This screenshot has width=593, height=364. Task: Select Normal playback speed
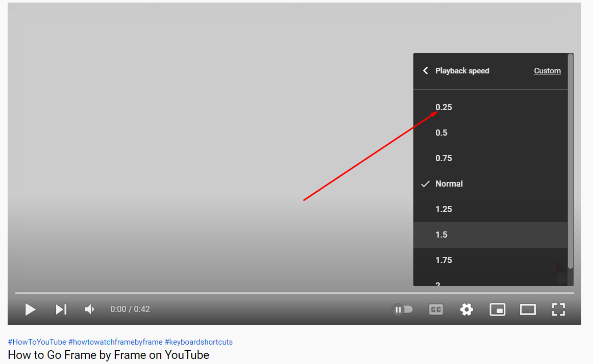(x=490, y=184)
